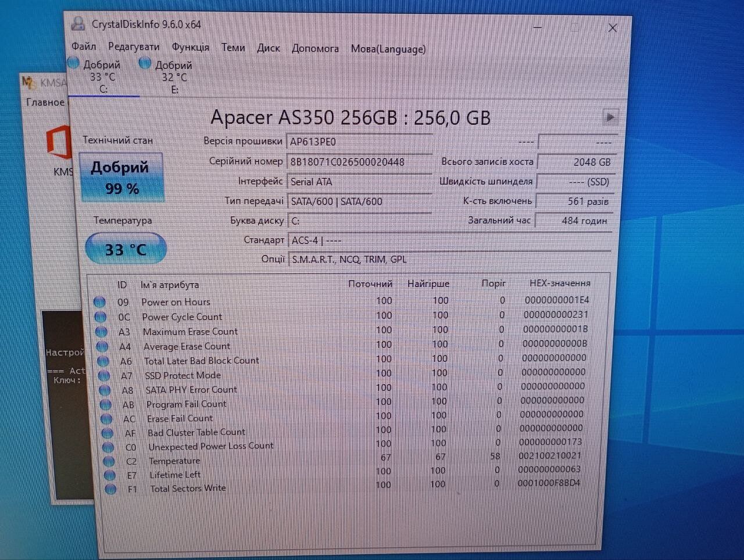Click the status orb for Maximum Erase Count
Image resolution: width=744 pixels, height=560 pixels.
click(101, 331)
